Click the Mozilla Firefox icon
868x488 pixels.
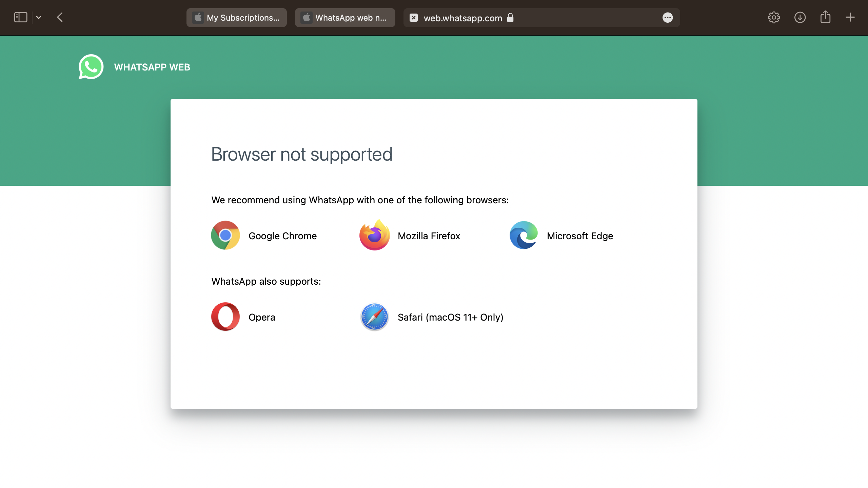pyautogui.click(x=375, y=236)
